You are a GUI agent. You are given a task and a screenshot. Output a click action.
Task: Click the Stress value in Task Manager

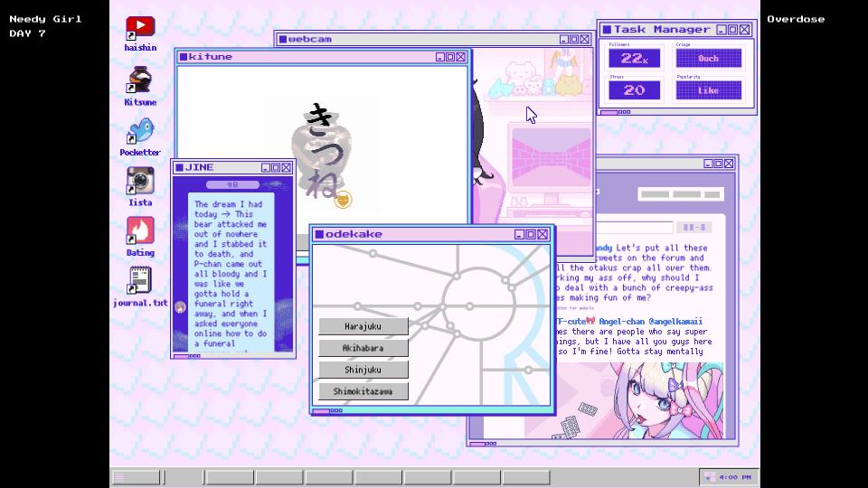[634, 90]
